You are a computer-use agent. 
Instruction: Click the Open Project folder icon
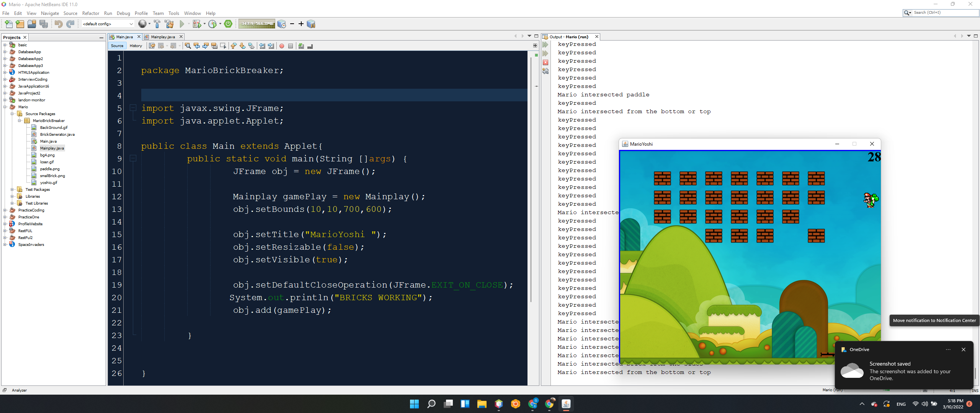pyautogui.click(x=32, y=24)
